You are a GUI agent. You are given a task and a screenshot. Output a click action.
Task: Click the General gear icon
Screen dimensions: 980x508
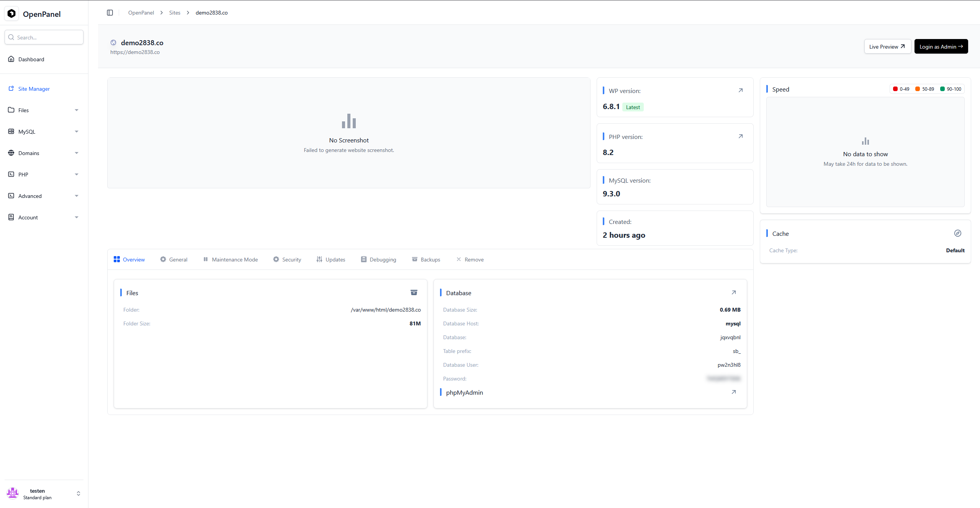(x=163, y=259)
